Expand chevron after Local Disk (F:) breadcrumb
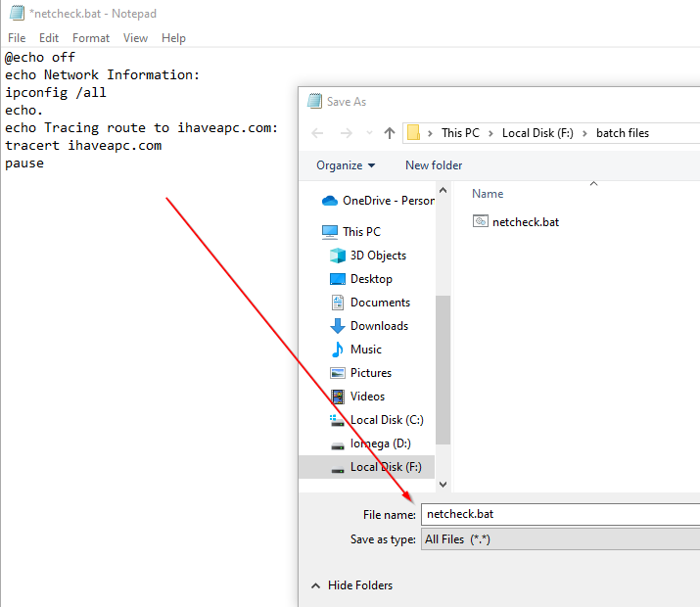The height and width of the screenshot is (607, 700). (x=584, y=133)
